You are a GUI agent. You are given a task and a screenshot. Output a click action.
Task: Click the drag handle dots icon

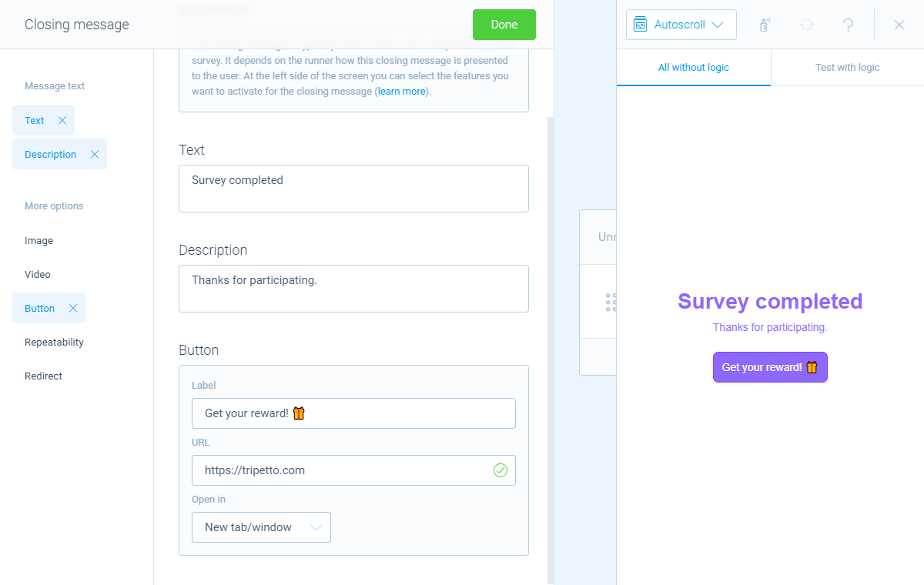(x=611, y=302)
